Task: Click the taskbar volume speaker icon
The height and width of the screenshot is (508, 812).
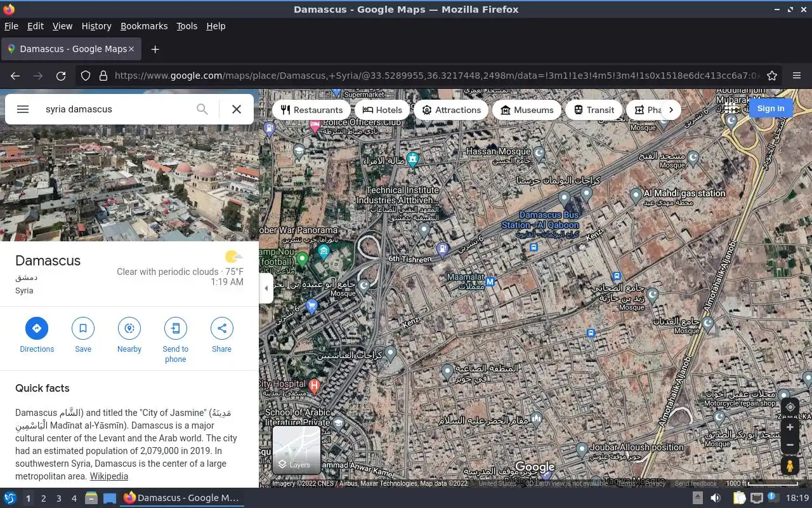Action: pos(715,498)
